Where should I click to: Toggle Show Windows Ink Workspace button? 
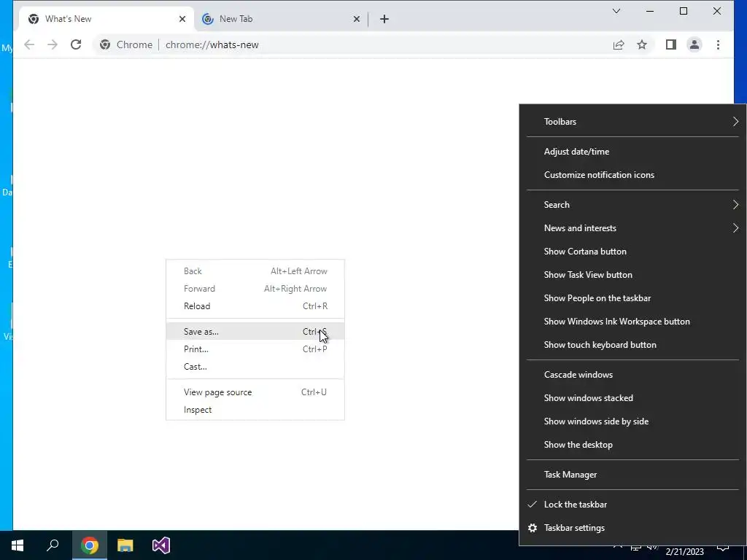(x=632, y=322)
